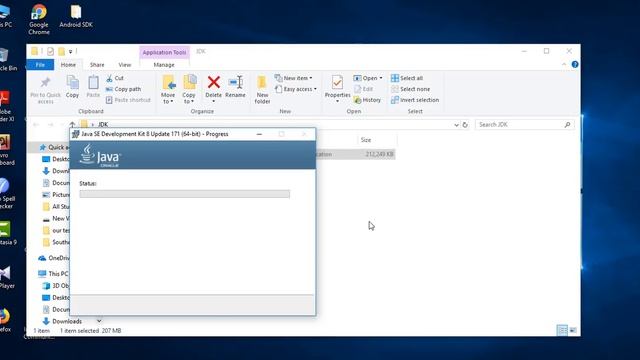This screenshot has height=360, width=640.
Task: Expand the Downloads tree chevron
Action: [x=99, y=321]
